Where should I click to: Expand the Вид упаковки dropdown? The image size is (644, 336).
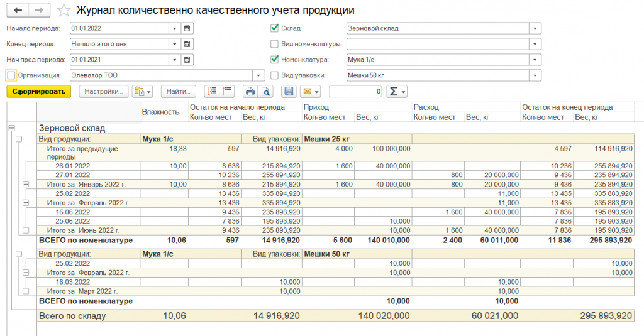point(535,75)
